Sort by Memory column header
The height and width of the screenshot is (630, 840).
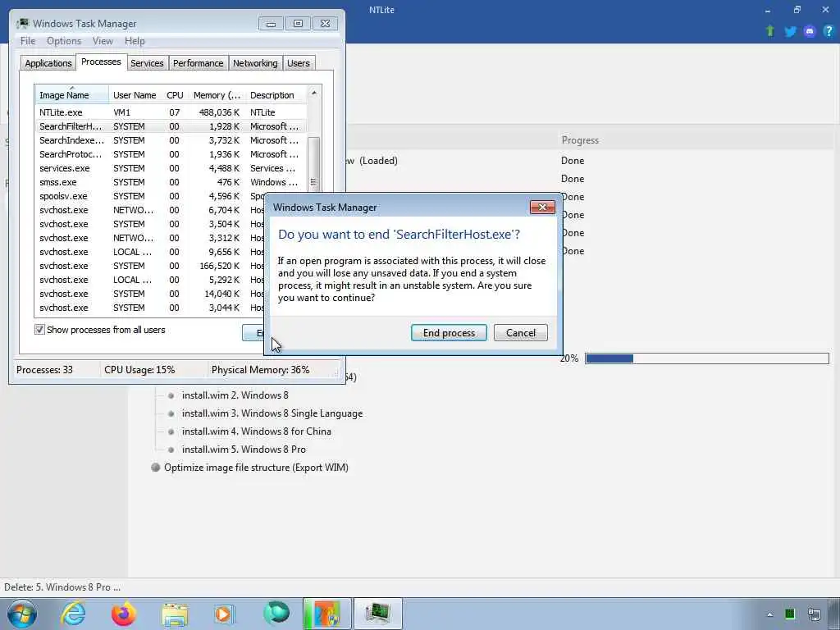(x=217, y=95)
